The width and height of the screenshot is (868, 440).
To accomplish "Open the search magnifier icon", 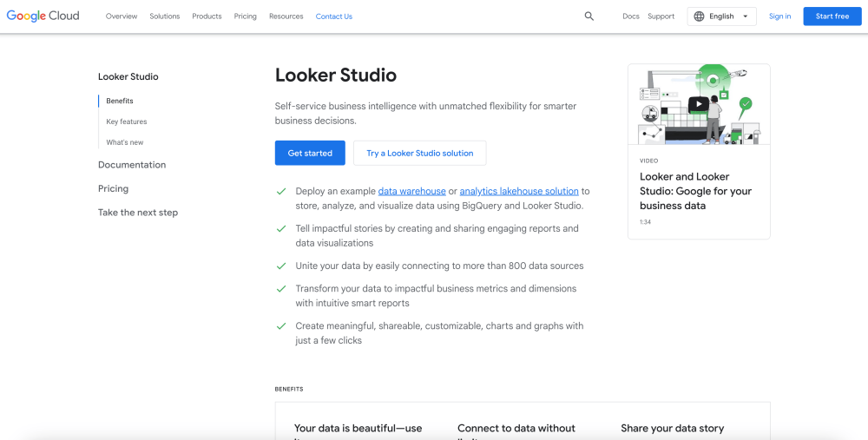I will pyautogui.click(x=589, y=16).
